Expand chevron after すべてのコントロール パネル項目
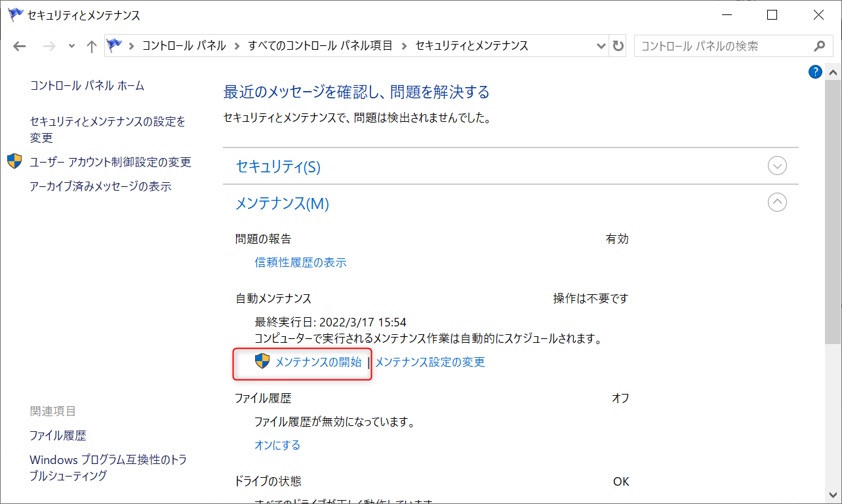Viewport: 842px width, 504px height. [404, 46]
